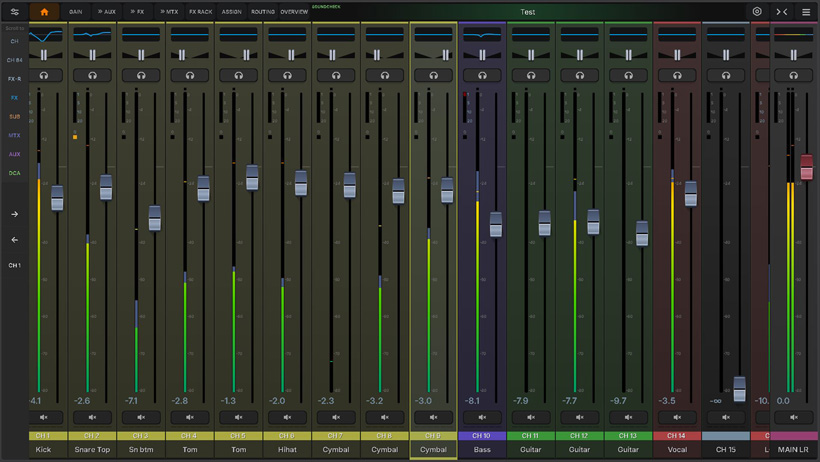Mute the Kick channel
Image resolution: width=820 pixels, height=462 pixels.
[44, 417]
